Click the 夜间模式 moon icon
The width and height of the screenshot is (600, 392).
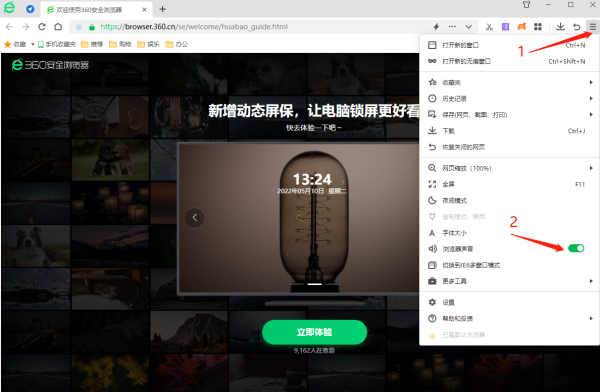[432, 201]
